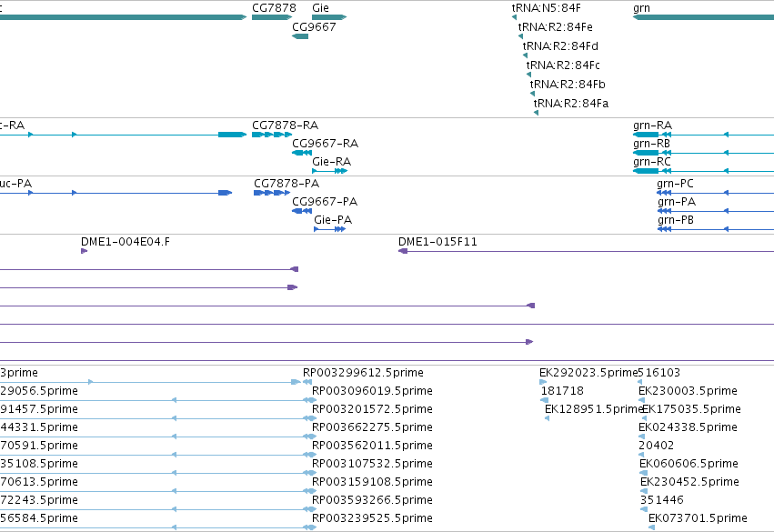
Task: Click the tRNA:R2:84Fc label
Action: [563, 65]
